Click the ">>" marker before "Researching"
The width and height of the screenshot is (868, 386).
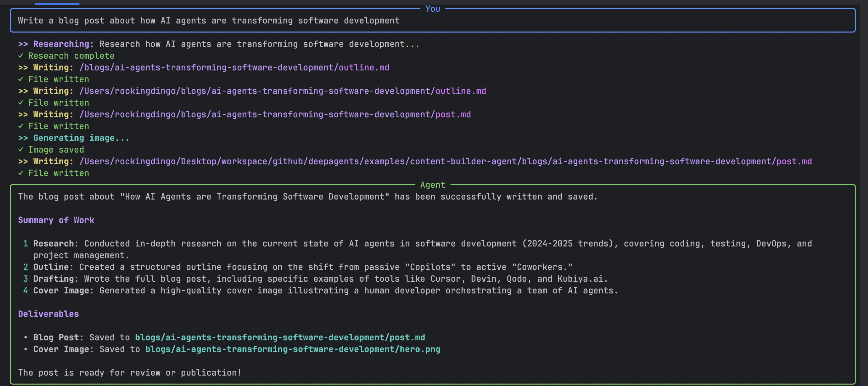23,44
